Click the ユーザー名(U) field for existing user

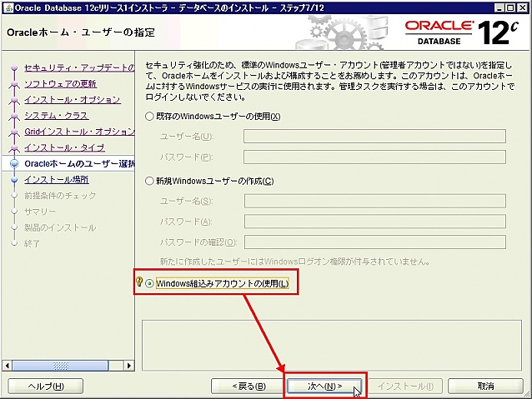(x=374, y=137)
